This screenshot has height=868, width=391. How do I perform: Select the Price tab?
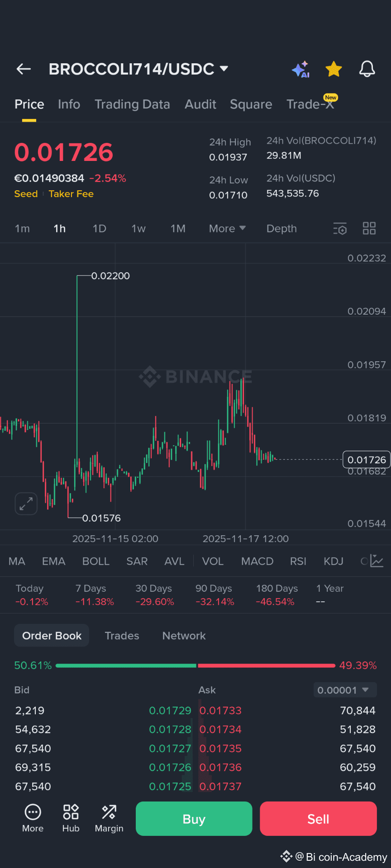coord(29,104)
